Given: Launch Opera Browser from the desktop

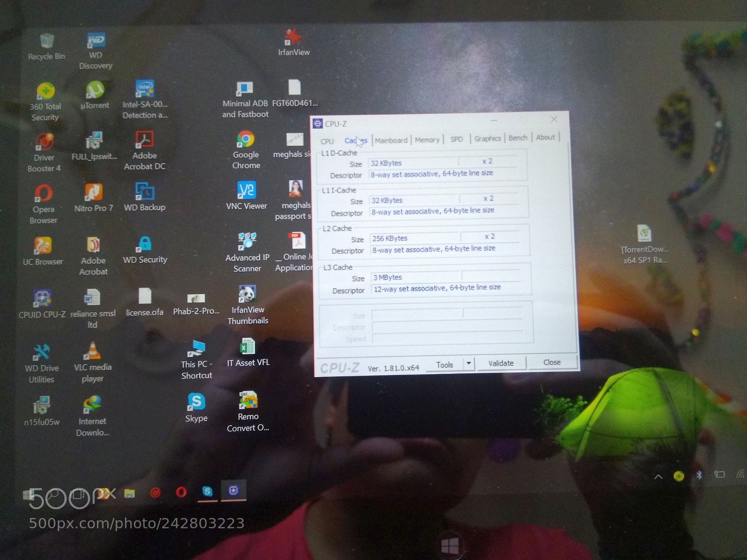Looking at the screenshot, I should pos(43,205).
